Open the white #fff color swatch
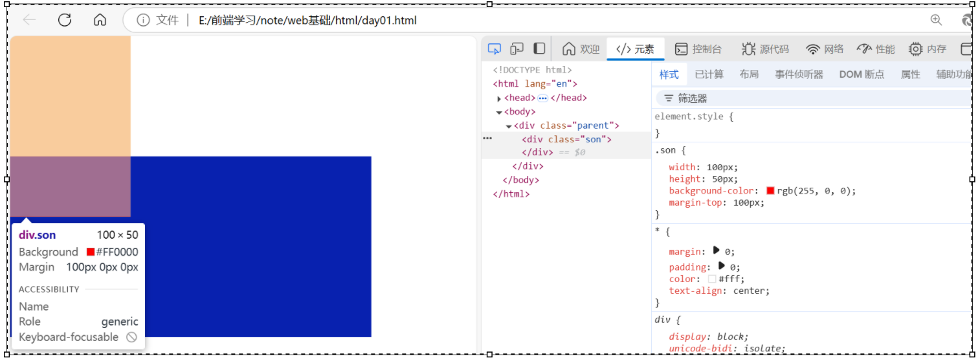 [712, 279]
